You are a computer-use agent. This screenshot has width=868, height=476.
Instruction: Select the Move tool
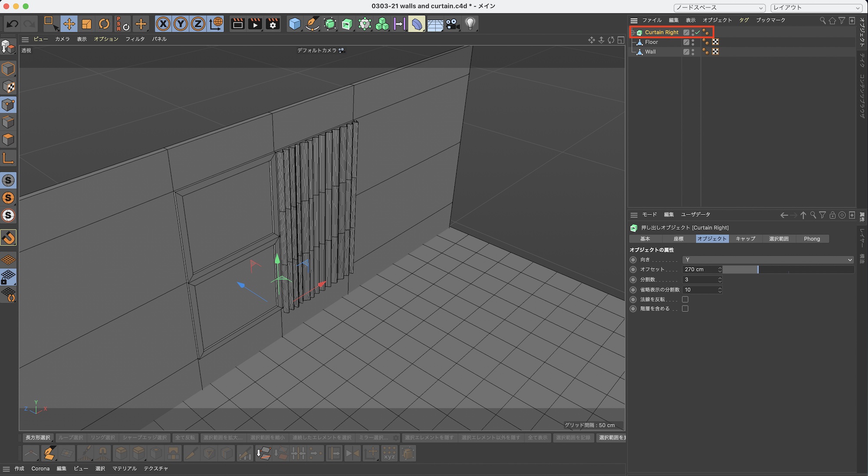tap(69, 24)
